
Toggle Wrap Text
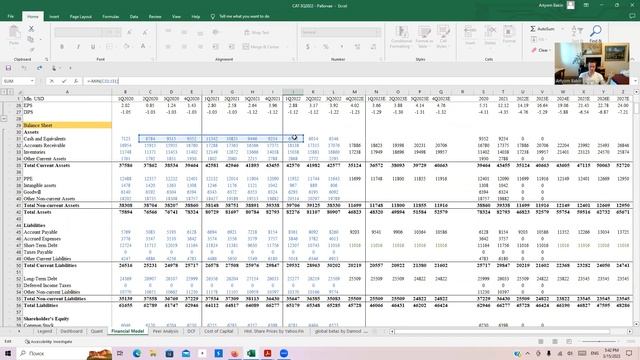tap(257, 32)
